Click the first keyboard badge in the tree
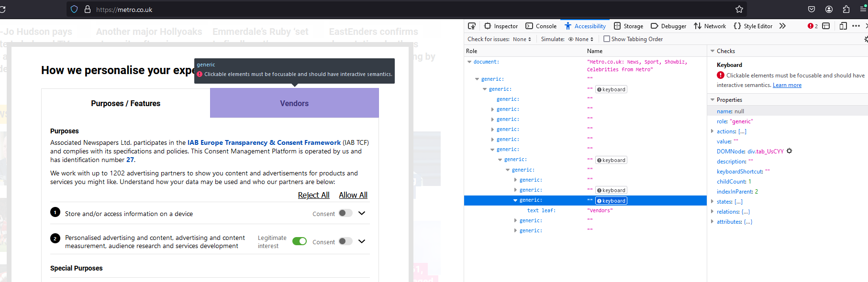868x282 pixels. (611, 89)
